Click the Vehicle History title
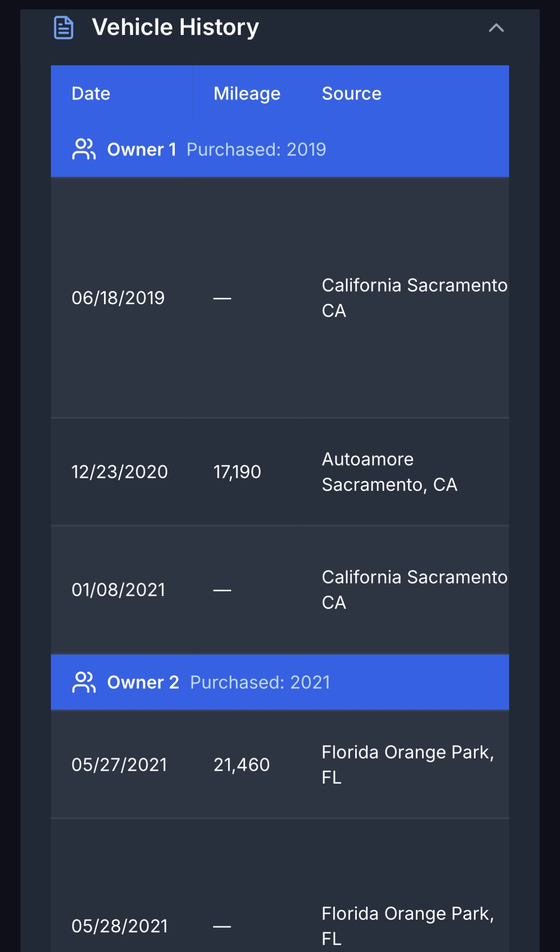The height and width of the screenshot is (952, 560). (175, 28)
